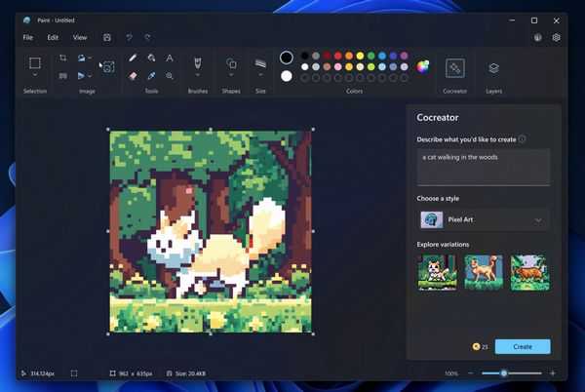This screenshot has width=585, height=392.
Task: Select the first cat variation thumbnail
Action: 436,272
